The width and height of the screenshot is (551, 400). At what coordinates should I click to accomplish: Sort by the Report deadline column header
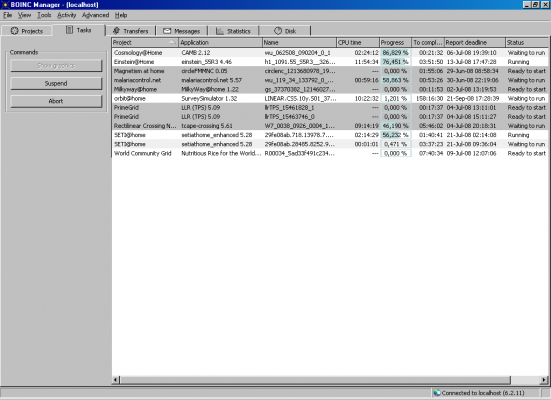pyautogui.click(x=474, y=42)
